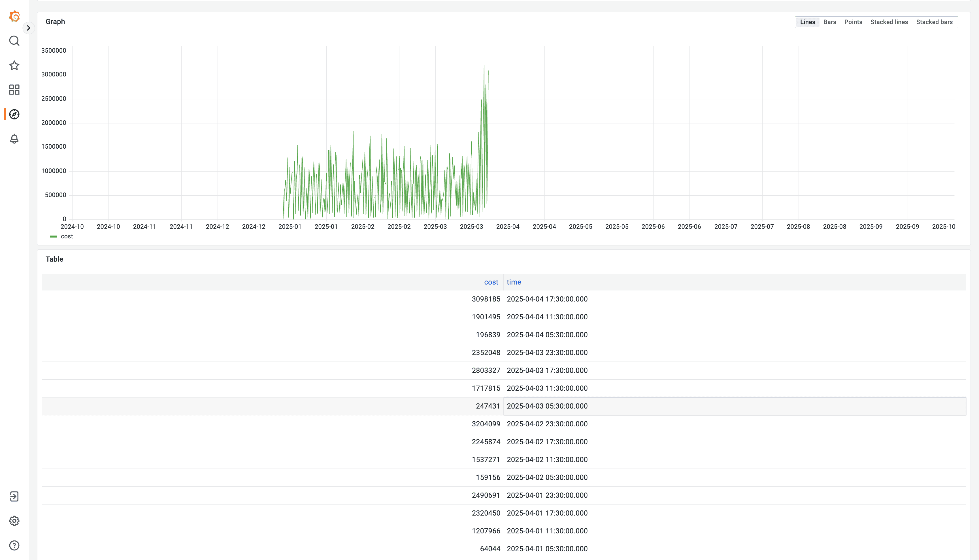The width and height of the screenshot is (979, 560).
Task: Open Starred dashboards star icon
Action: click(14, 65)
